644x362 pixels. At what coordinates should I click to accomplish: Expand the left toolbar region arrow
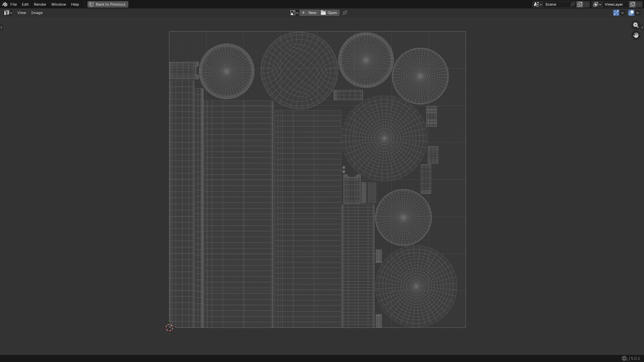[x=1, y=27]
